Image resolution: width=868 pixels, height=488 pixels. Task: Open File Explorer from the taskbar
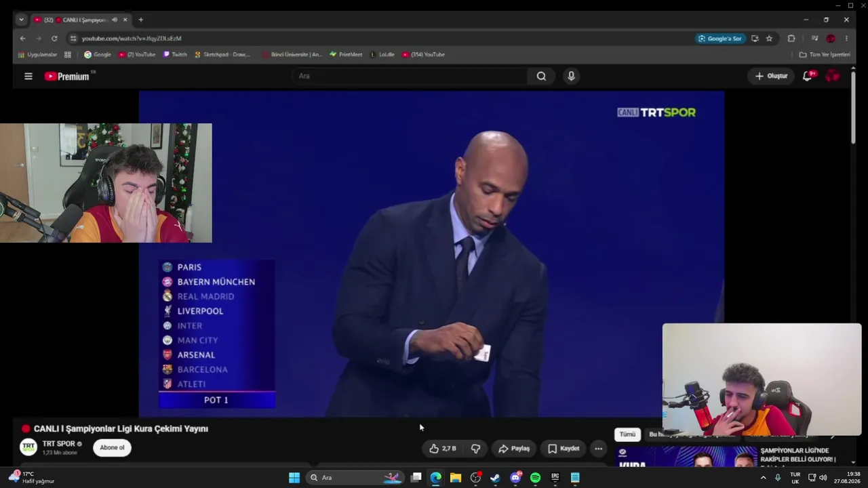pos(456,478)
